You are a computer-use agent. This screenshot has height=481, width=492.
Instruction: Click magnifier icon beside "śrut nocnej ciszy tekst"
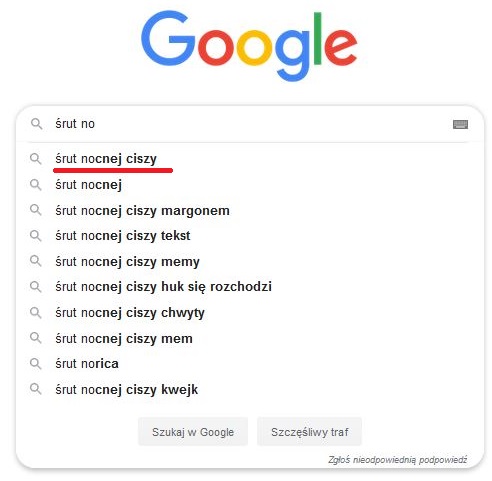(35, 236)
